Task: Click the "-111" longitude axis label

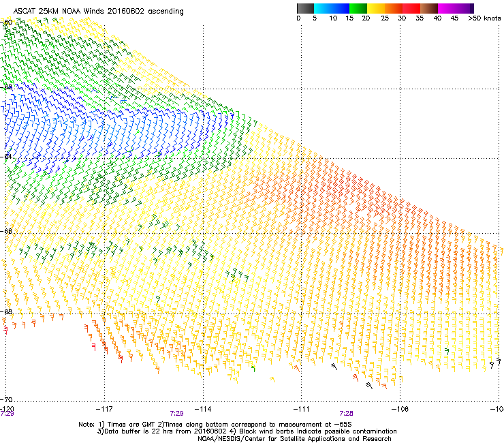Action: 301,409
